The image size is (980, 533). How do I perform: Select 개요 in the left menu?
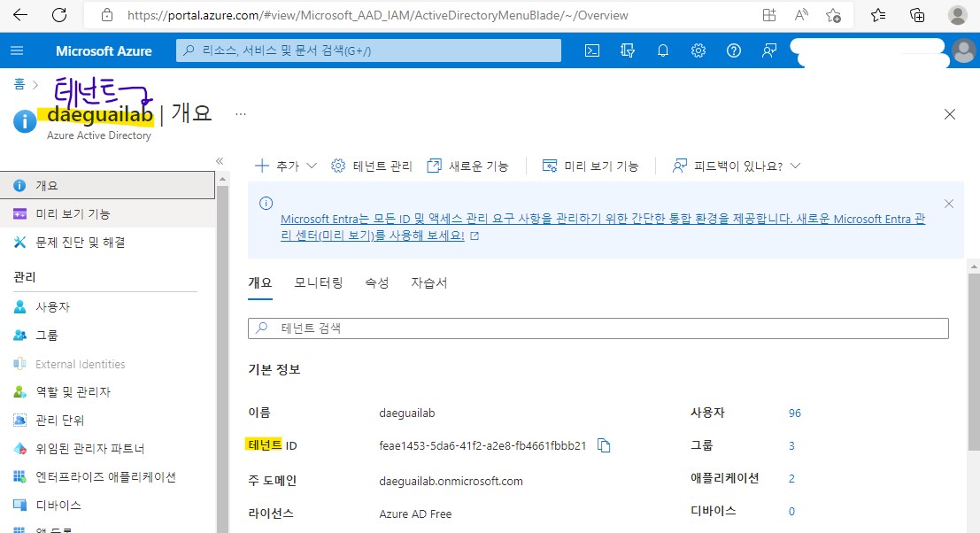click(107, 186)
